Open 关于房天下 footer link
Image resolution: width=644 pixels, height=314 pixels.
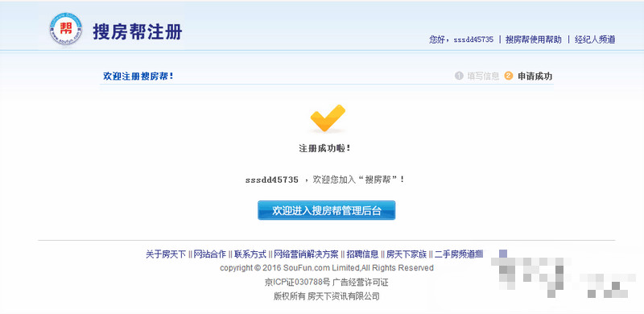(166, 254)
